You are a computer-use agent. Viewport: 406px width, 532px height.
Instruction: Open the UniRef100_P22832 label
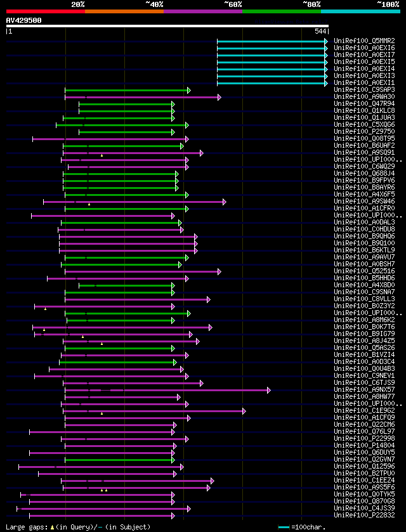(x=364, y=516)
